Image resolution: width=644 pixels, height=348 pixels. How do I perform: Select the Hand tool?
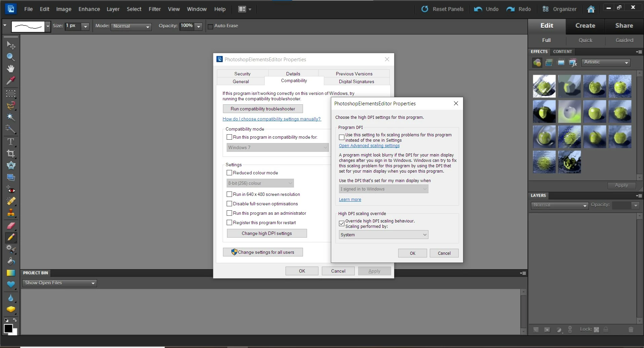pos(11,69)
